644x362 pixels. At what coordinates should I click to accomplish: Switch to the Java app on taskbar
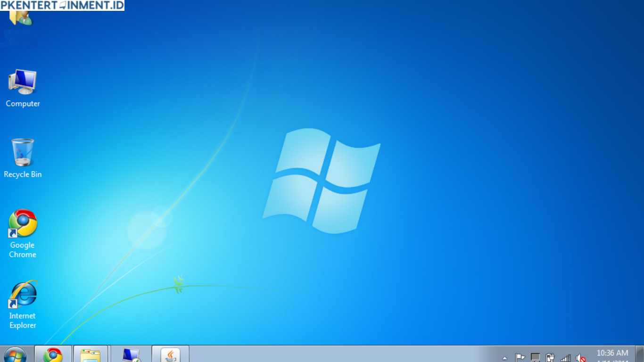click(170, 354)
